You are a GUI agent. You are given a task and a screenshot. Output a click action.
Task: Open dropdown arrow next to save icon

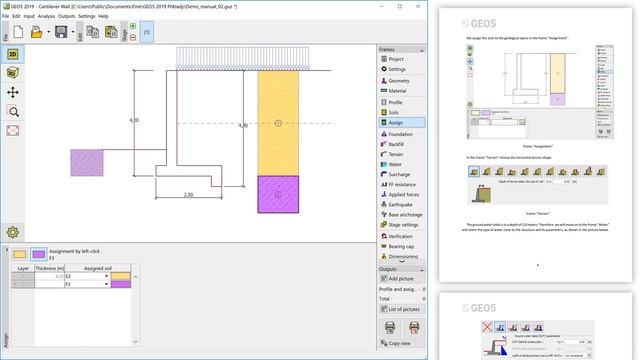(x=73, y=32)
